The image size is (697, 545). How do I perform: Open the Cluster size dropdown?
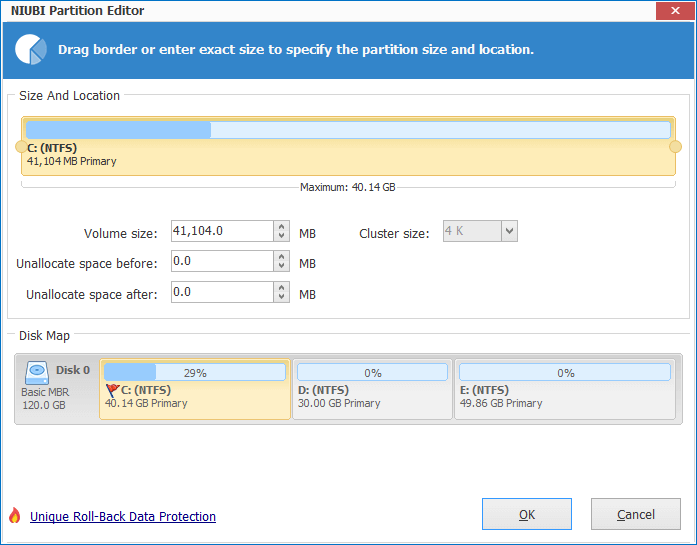click(509, 231)
